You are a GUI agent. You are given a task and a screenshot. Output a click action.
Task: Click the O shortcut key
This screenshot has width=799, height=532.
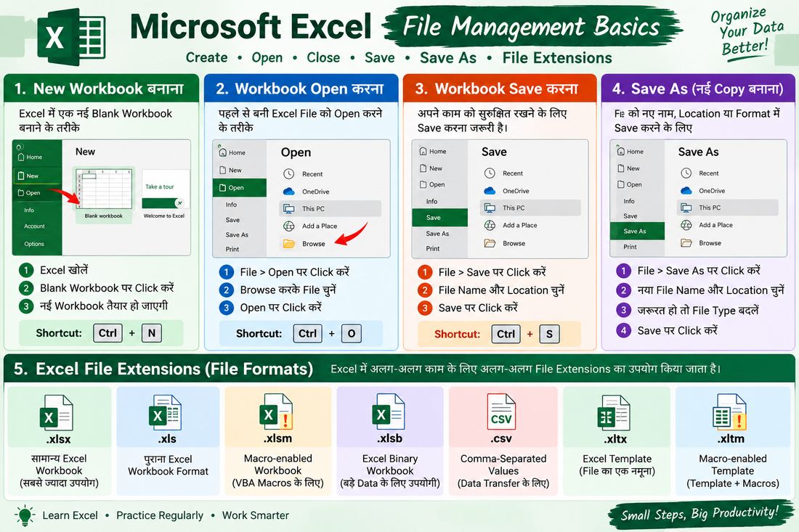coord(351,333)
